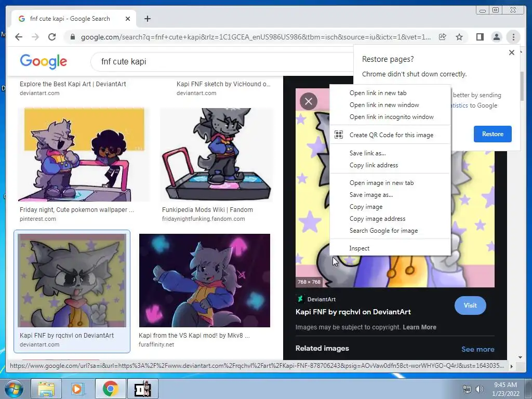
Task: Select Copy link address
Action: point(390,165)
